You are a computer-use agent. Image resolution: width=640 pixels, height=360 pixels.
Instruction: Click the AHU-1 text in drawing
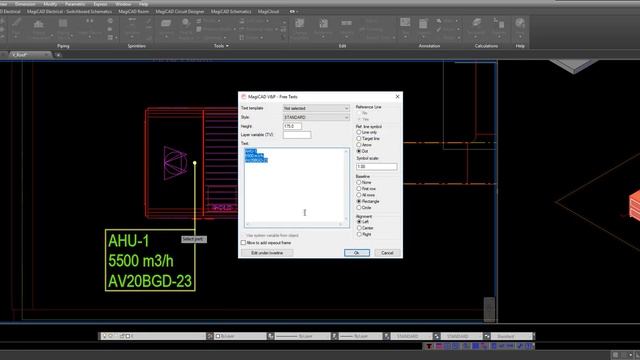(x=128, y=241)
